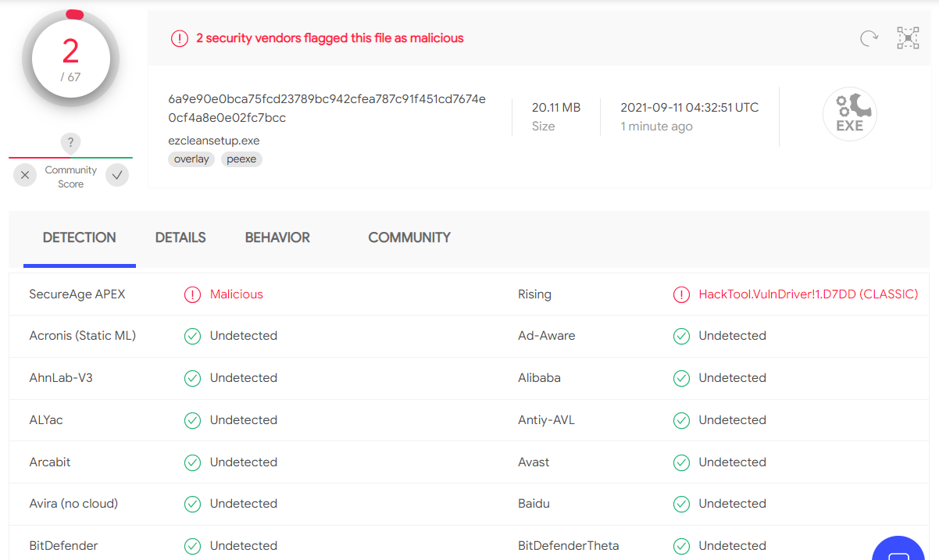The height and width of the screenshot is (560, 939).
Task: Click the ALYac vendor name
Action: tap(46, 420)
